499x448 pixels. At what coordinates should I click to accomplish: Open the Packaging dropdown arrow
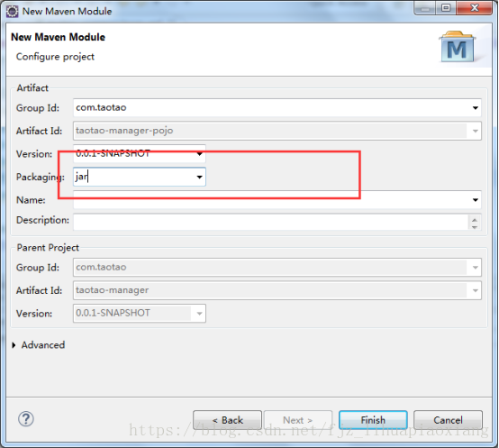(x=200, y=177)
